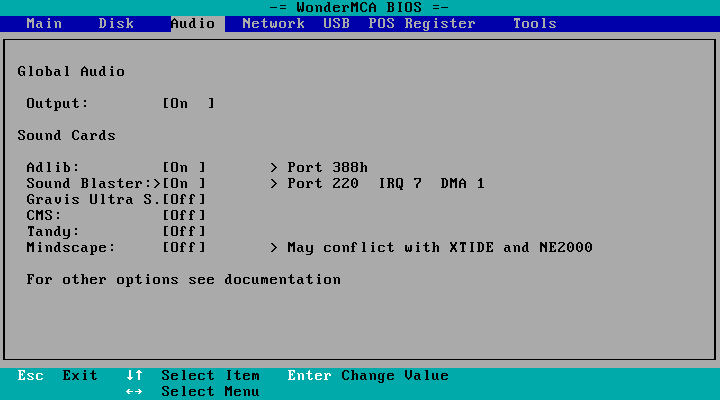The width and height of the screenshot is (720, 400).
Task: Click the arrow marker before Port 220
Action: point(274,183)
